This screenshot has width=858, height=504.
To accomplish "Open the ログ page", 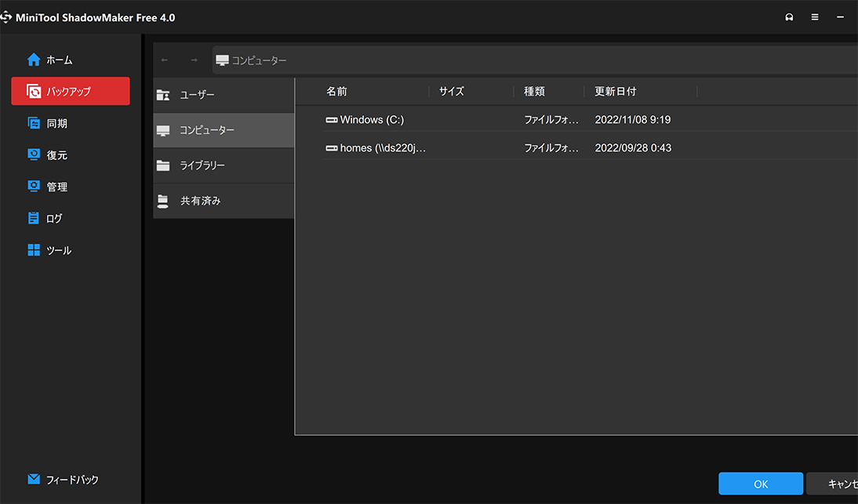I will pyautogui.click(x=71, y=218).
